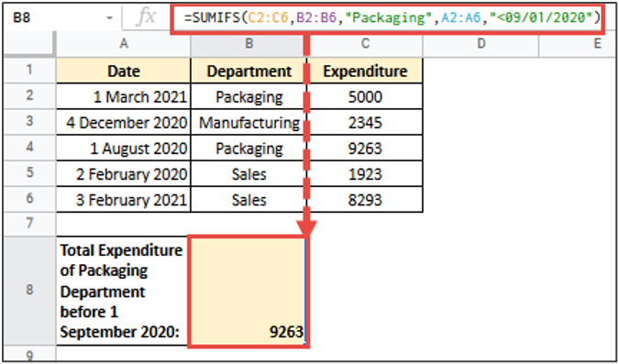Screen dimensions: 619x364
Task: Click the Department header cell
Action: [249, 71]
